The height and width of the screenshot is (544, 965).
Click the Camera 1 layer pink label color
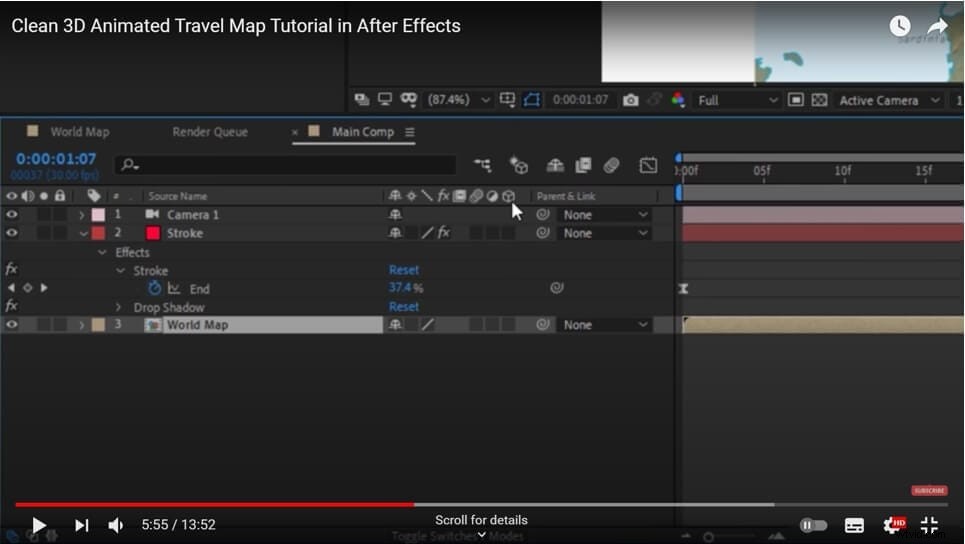point(98,215)
